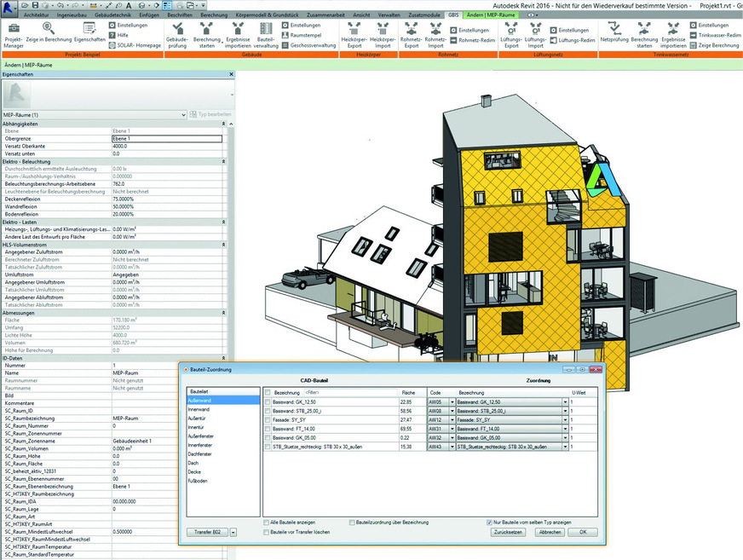Select Innenfenster in the Bauteilart list
This screenshot has width=743, height=560.
[x=201, y=443]
